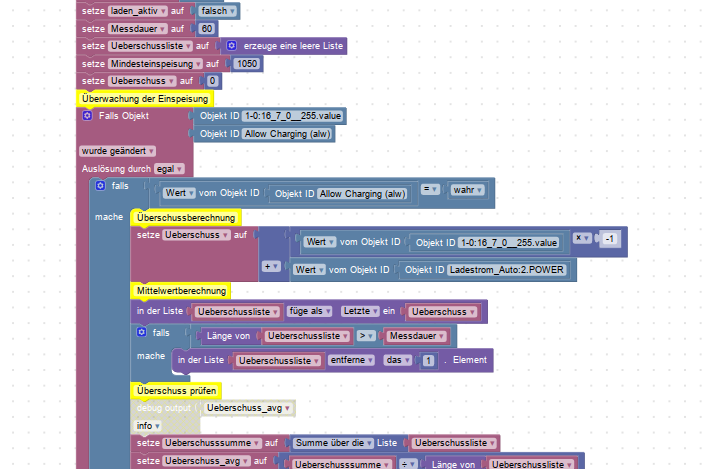The image size is (712, 469).
Task: Open 'füge als' list action dropdown
Action: [x=310, y=311]
